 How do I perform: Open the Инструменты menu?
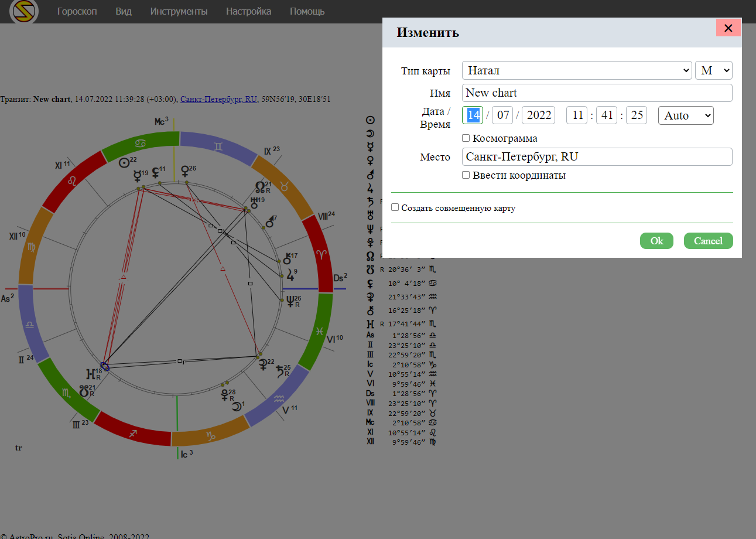coord(179,12)
